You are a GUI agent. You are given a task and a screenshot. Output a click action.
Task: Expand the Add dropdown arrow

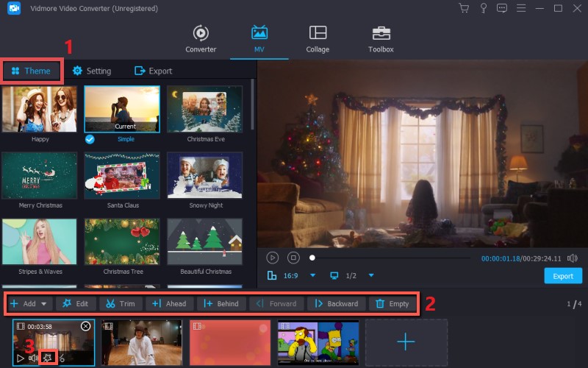click(x=44, y=303)
